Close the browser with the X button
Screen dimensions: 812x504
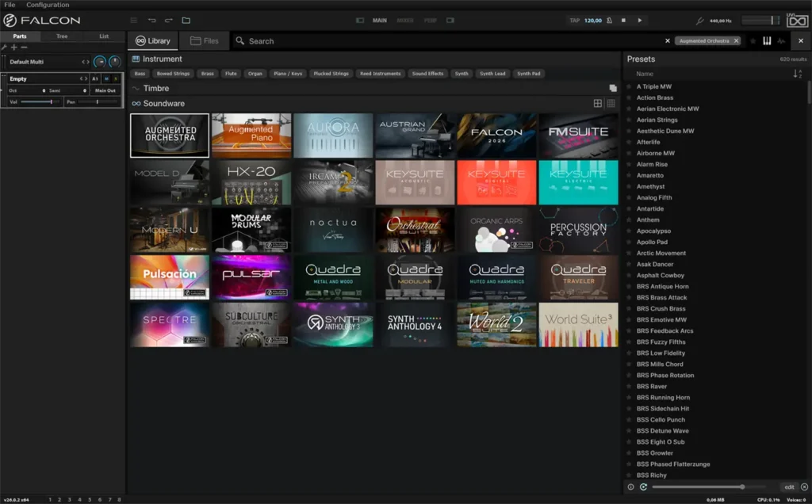[801, 41]
